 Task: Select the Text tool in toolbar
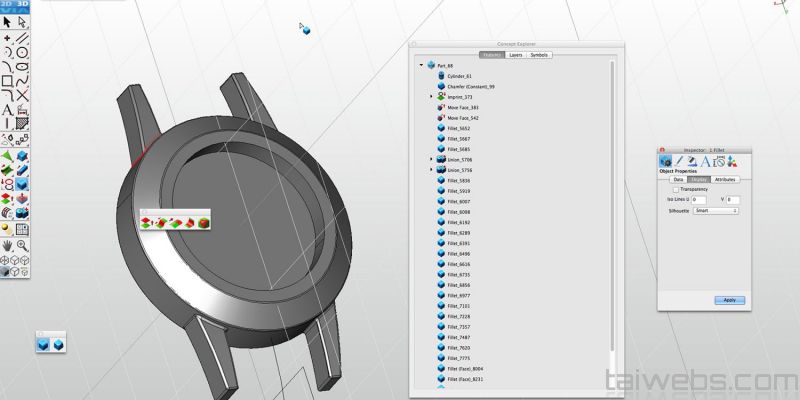(x=7, y=110)
